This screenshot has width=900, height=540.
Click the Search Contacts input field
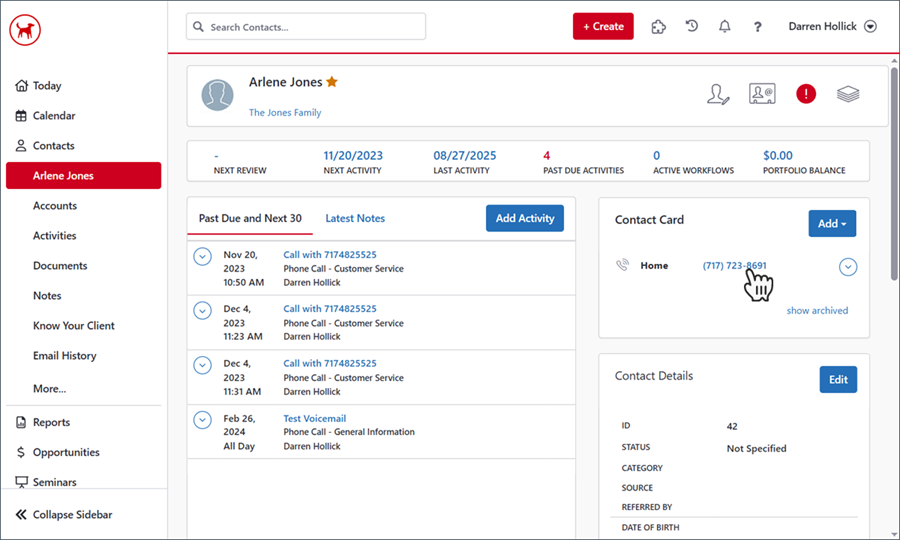[x=305, y=27]
